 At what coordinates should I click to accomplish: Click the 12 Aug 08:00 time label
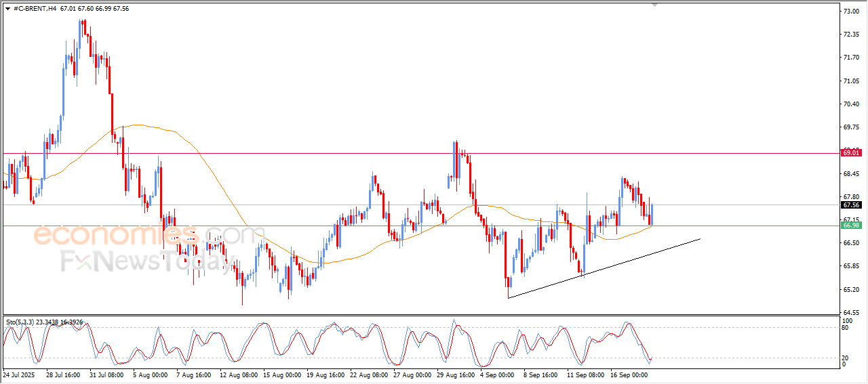tap(237, 374)
